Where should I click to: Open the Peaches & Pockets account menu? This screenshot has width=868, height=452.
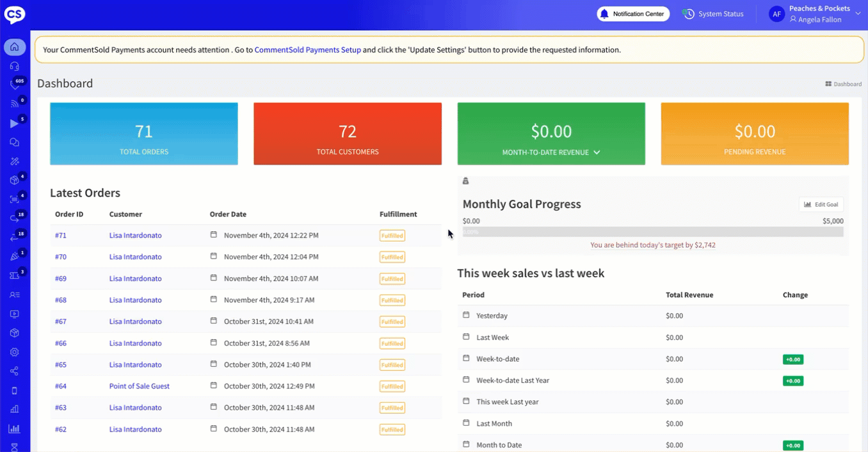(x=819, y=14)
